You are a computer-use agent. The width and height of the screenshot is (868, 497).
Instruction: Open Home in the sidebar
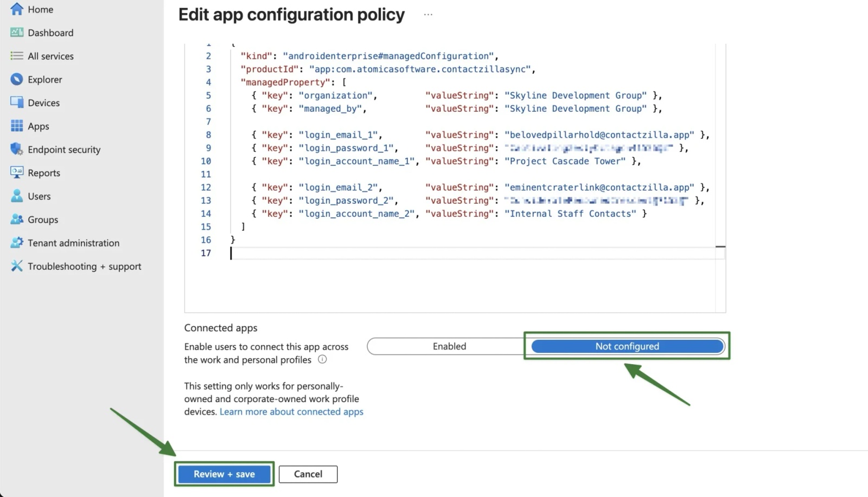tap(41, 9)
